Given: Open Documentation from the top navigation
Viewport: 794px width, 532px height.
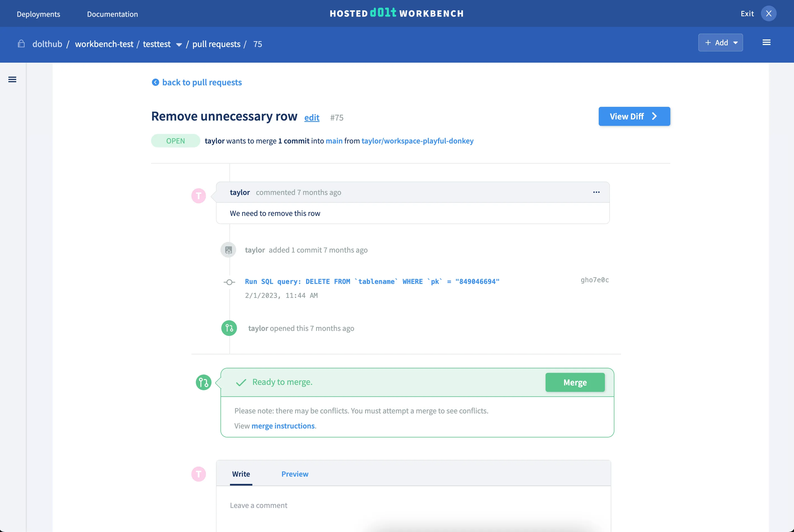Looking at the screenshot, I should (x=112, y=14).
